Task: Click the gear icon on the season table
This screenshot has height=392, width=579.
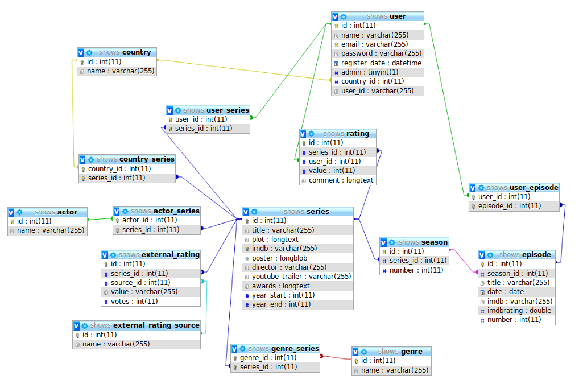Action: pos(392,242)
